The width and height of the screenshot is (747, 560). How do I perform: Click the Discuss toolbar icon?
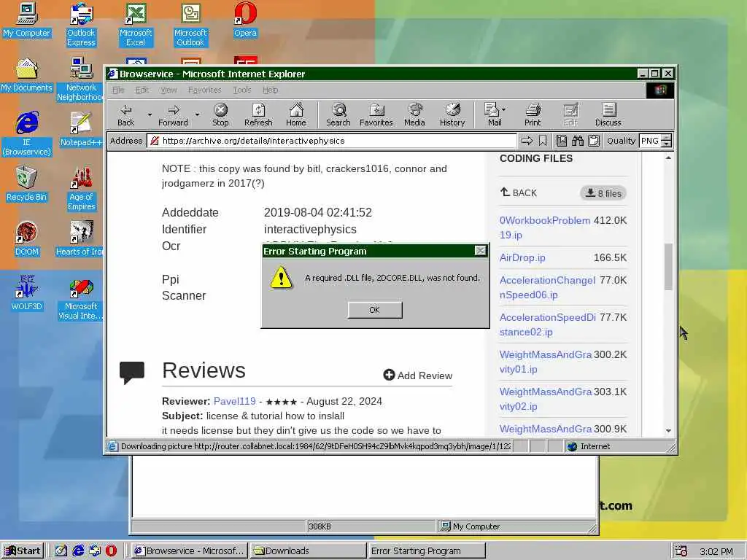pyautogui.click(x=608, y=114)
